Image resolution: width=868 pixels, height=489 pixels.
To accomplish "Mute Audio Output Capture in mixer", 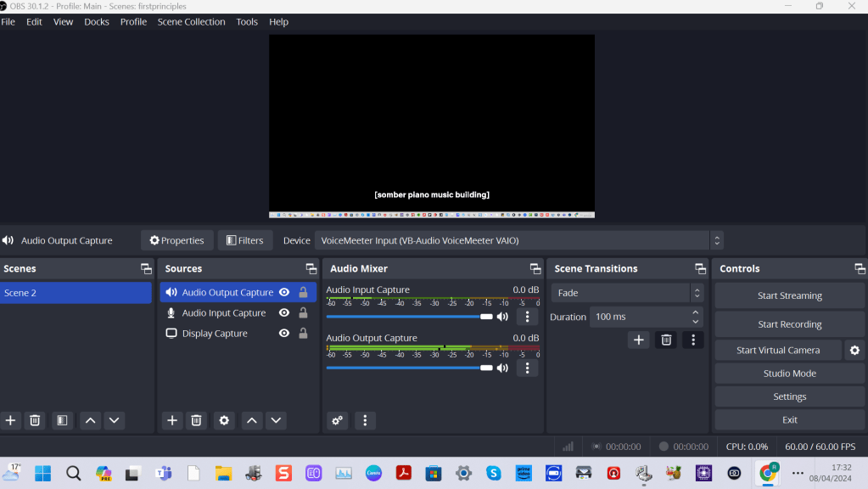I will tap(502, 368).
